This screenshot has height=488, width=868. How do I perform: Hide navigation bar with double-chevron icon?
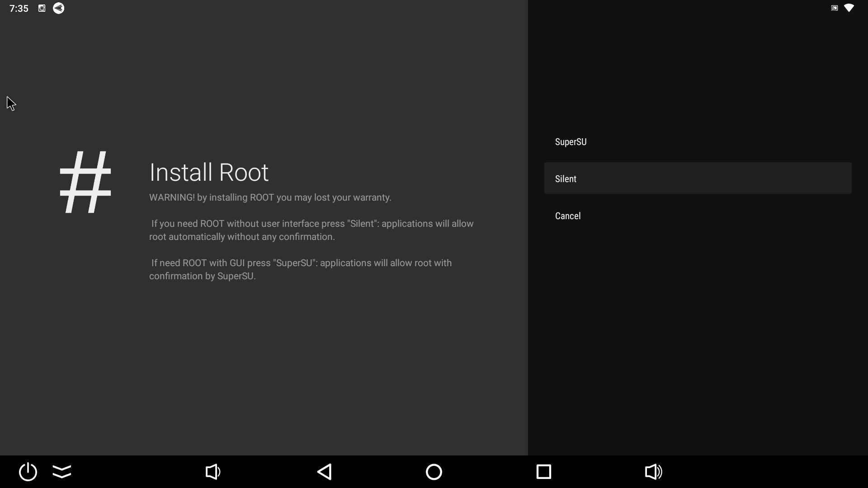[x=62, y=472]
